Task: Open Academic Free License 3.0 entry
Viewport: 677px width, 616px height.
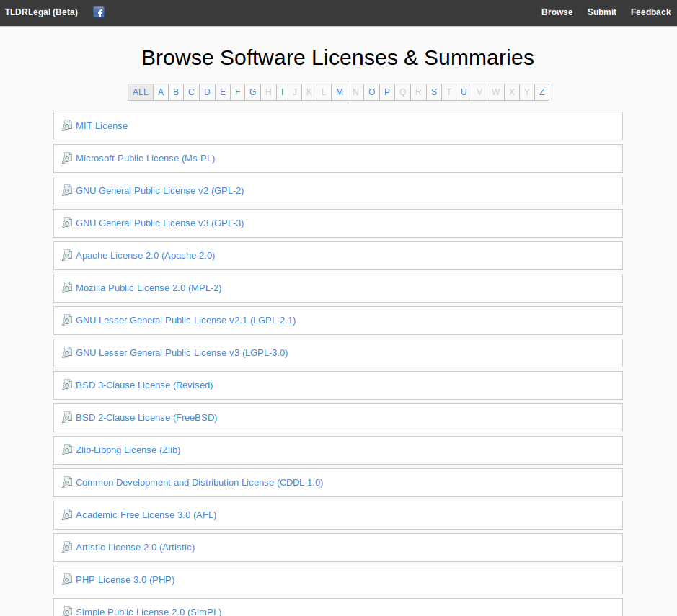Action: click(146, 515)
